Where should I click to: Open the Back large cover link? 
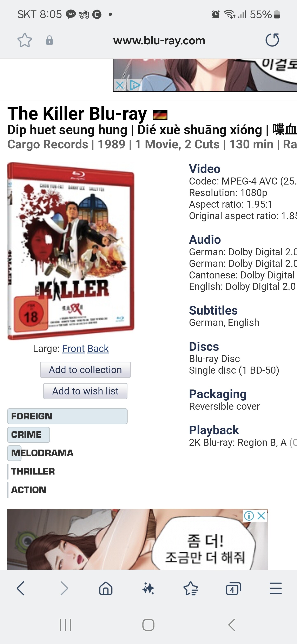(98, 348)
